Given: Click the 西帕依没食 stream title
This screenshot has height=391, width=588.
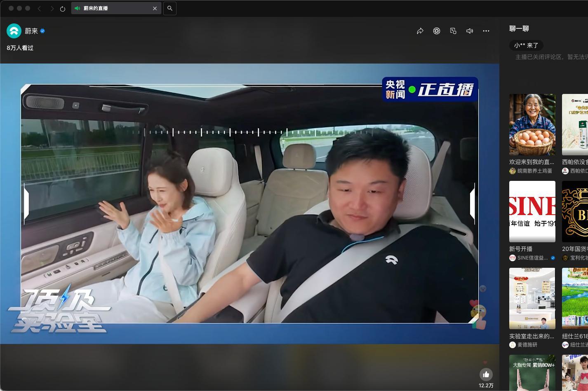Looking at the screenshot, I should [575, 162].
